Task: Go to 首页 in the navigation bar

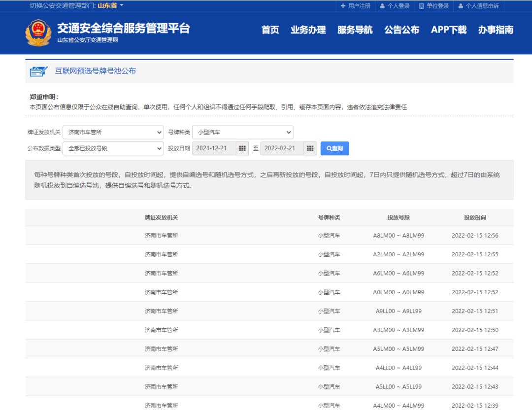Action: click(x=270, y=30)
